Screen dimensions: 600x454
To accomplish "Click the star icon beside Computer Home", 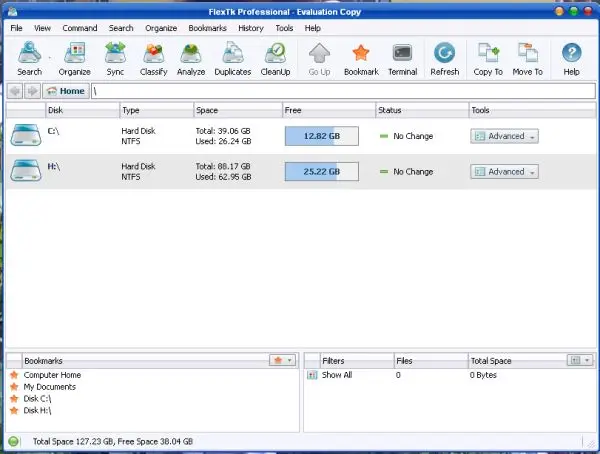I will point(14,375).
